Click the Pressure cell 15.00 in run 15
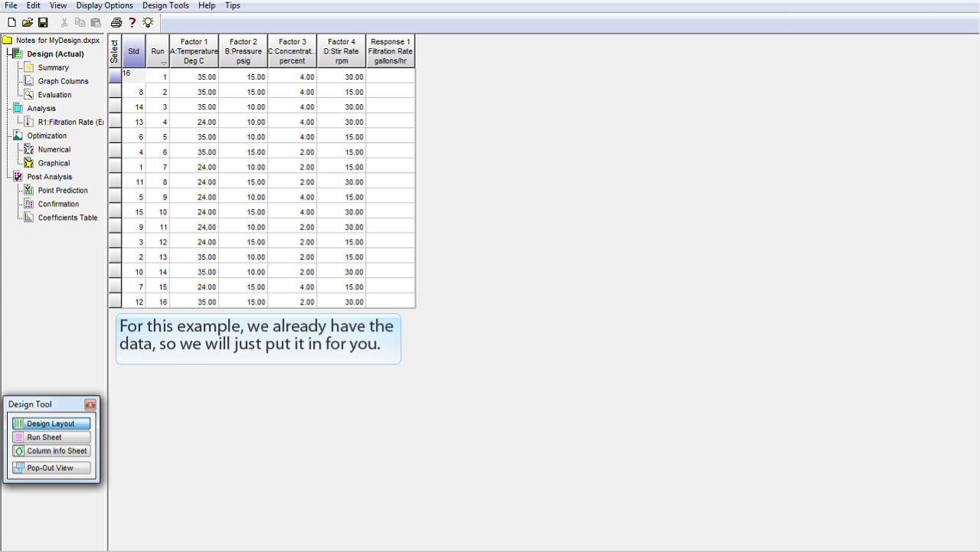 coord(243,286)
